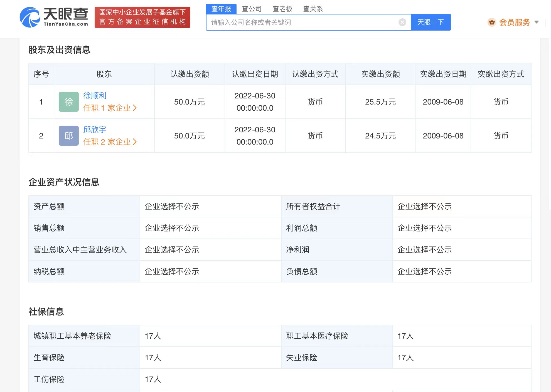Click the 会员服务 menu label
The width and height of the screenshot is (551, 392).
pyautogui.click(x=514, y=22)
